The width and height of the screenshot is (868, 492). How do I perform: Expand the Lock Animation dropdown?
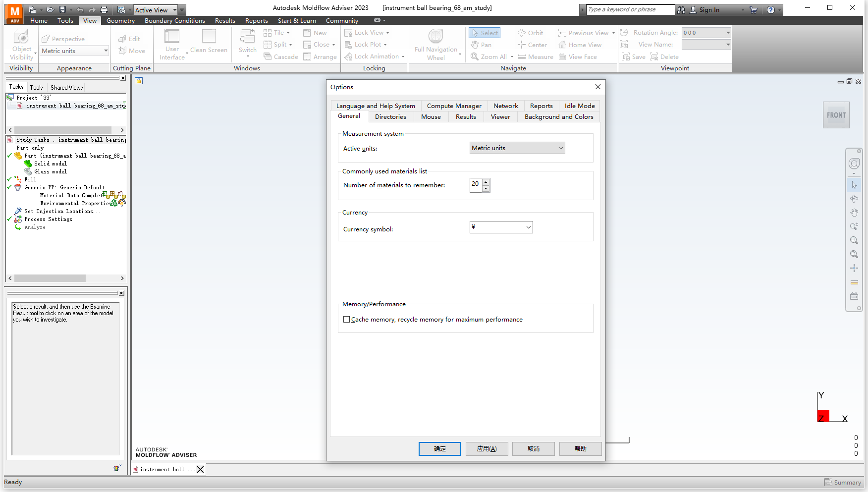[403, 56]
